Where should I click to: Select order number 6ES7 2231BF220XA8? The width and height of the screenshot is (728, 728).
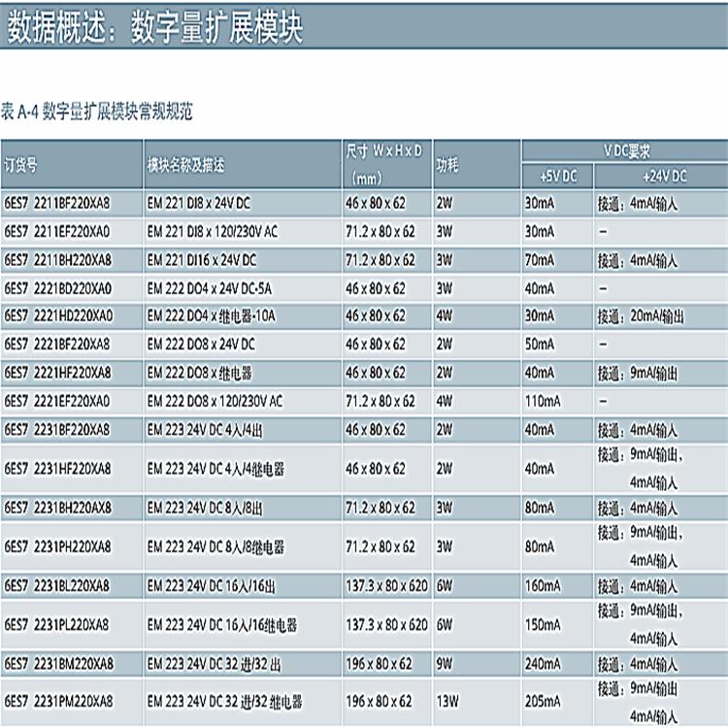[x=57, y=430]
